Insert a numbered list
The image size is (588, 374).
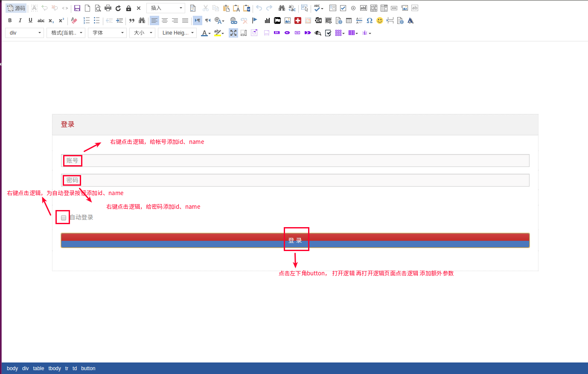tap(87, 20)
